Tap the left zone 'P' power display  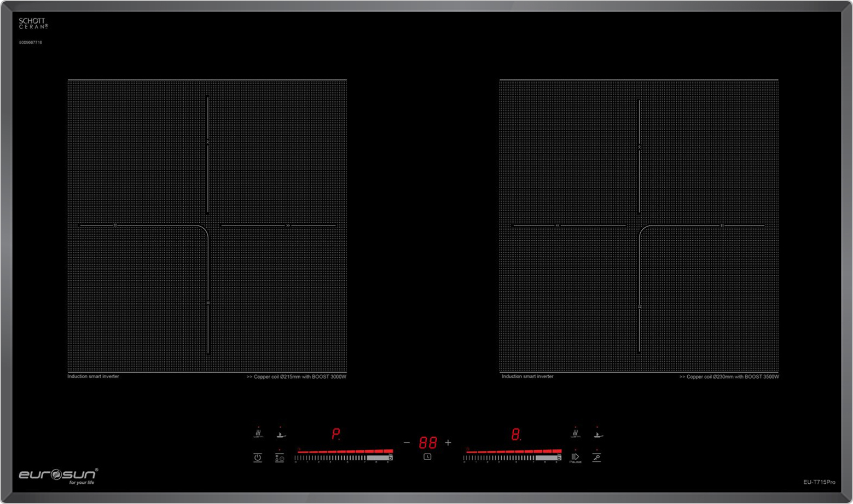(336, 435)
